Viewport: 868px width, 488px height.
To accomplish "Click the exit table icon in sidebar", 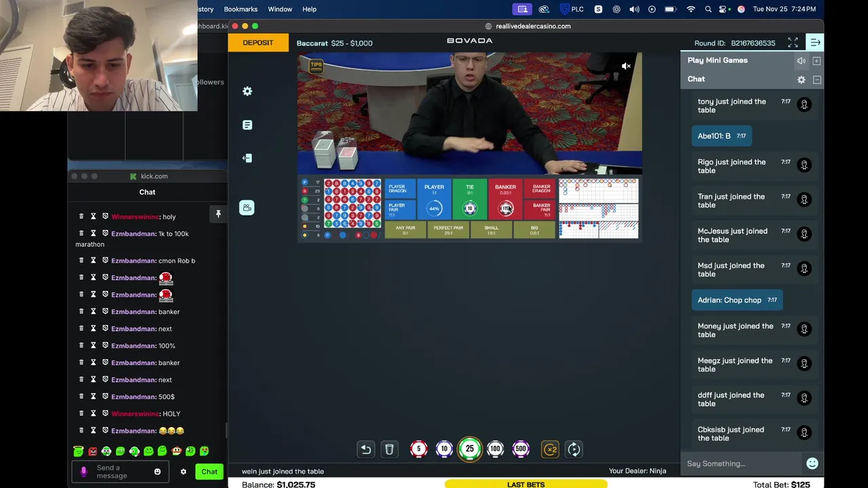I will click(x=248, y=158).
